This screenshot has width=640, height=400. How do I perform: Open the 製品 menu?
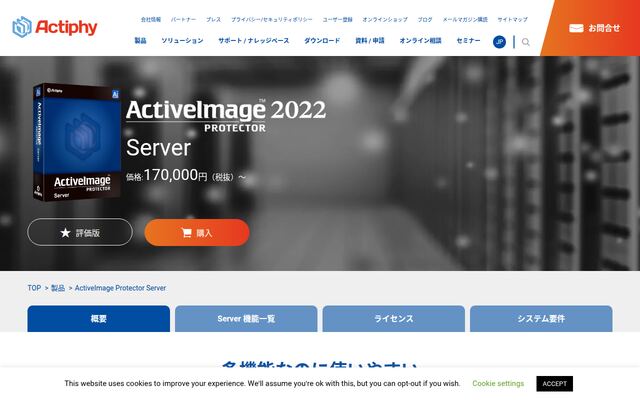coord(140,40)
